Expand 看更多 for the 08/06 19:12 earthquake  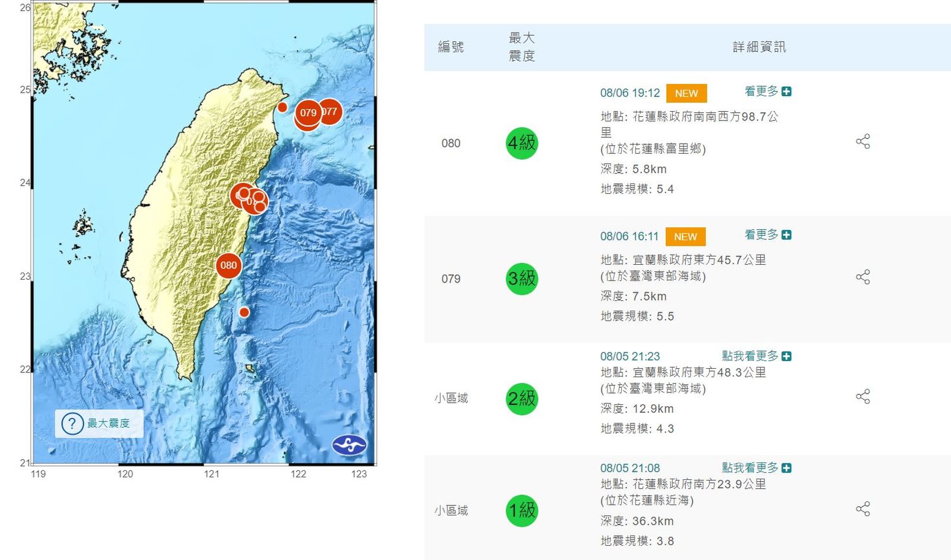click(767, 91)
